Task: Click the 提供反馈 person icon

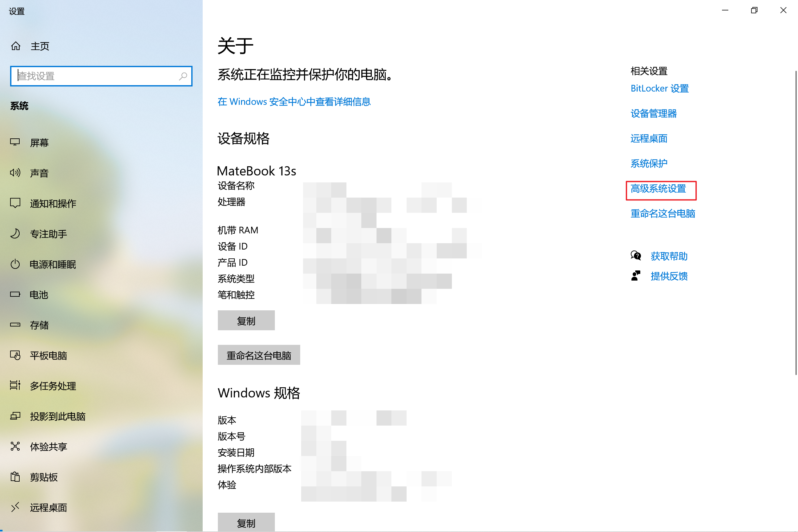Action: click(636, 275)
